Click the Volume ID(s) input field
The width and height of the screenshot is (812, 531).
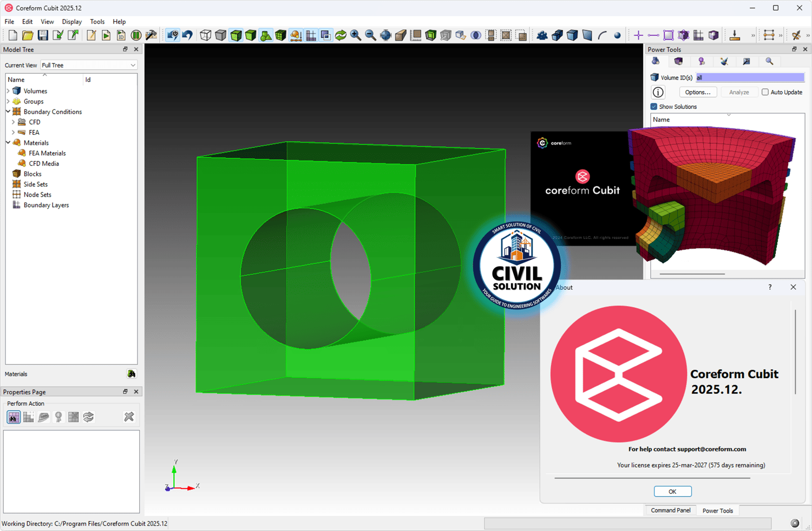(x=750, y=77)
